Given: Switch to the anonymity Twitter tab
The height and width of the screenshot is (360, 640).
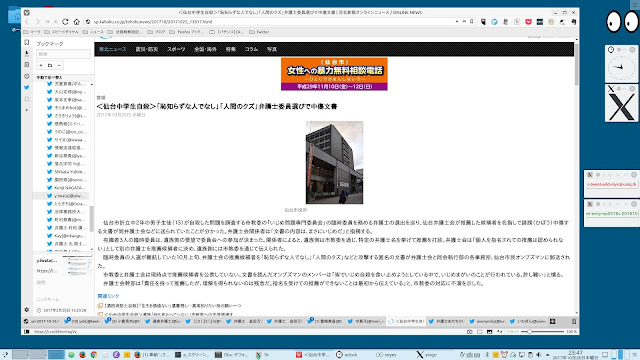Looking at the screenshot, I should (x=487, y=322).
